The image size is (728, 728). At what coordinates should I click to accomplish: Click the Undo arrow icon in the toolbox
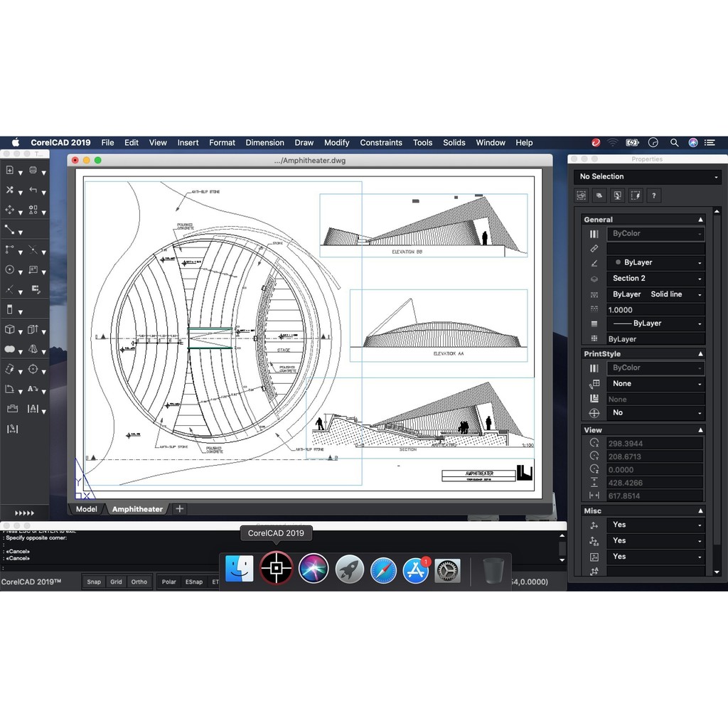click(33, 190)
